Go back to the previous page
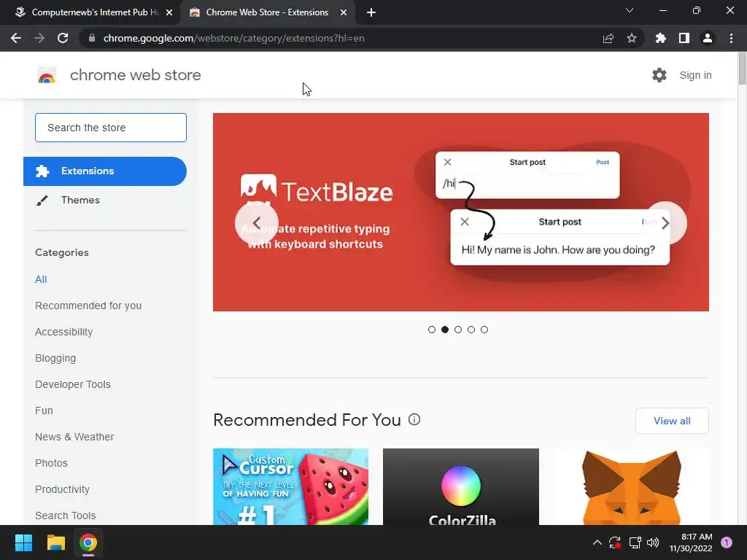The height and width of the screenshot is (560, 747). coord(16,38)
